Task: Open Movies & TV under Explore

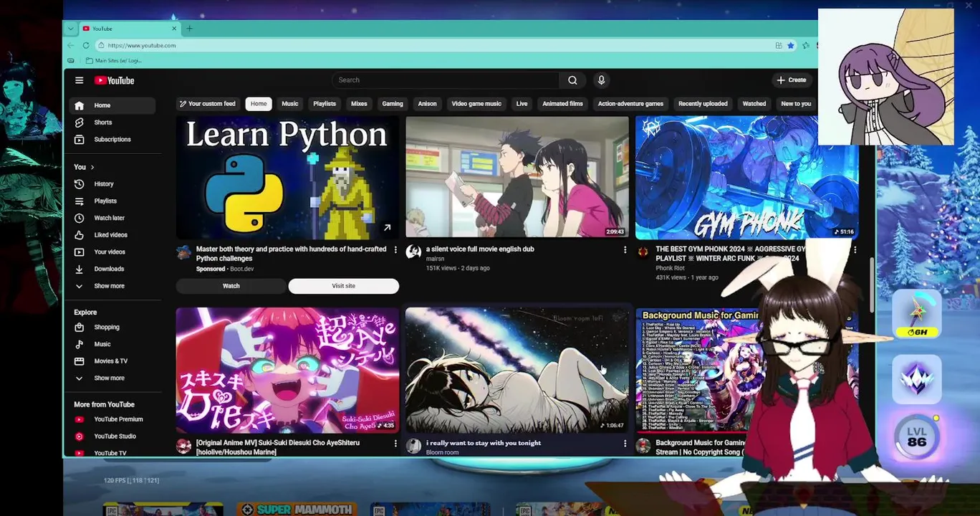Action: pos(113,361)
